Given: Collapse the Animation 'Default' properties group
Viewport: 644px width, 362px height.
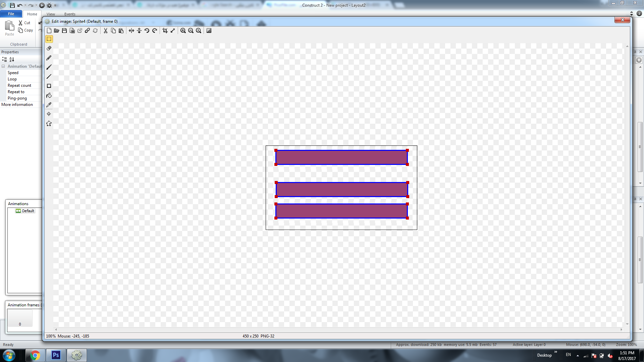Looking at the screenshot, I should (x=3, y=66).
